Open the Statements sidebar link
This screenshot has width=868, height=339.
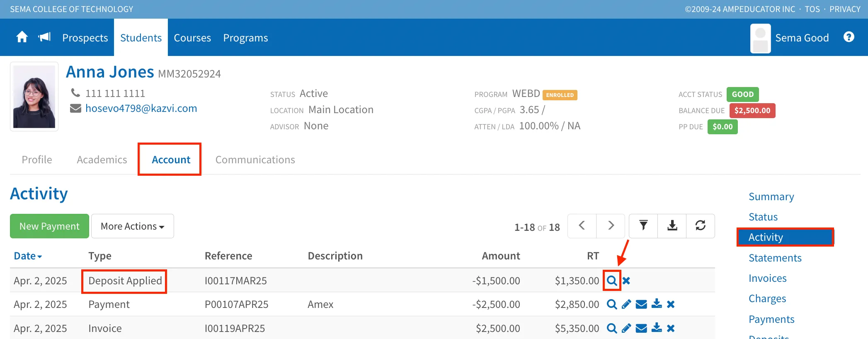[775, 258]
